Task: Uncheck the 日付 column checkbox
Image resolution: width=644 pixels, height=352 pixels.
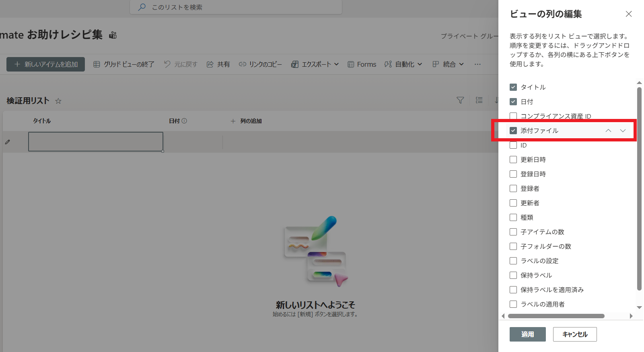Action: point(513,102)
